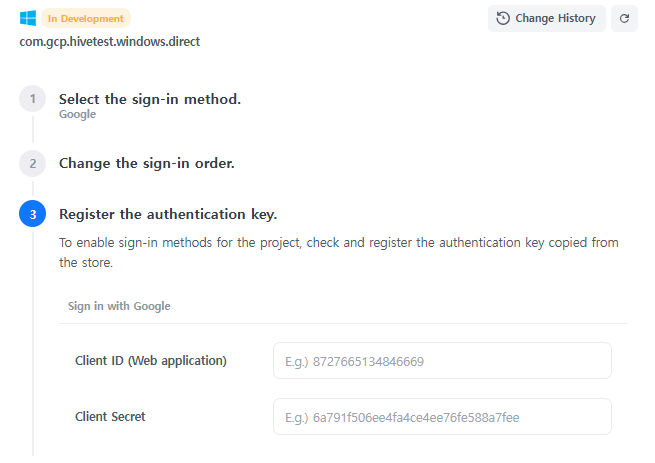Select the step 1 number circle
655x463 pixels.
point(32,99)
